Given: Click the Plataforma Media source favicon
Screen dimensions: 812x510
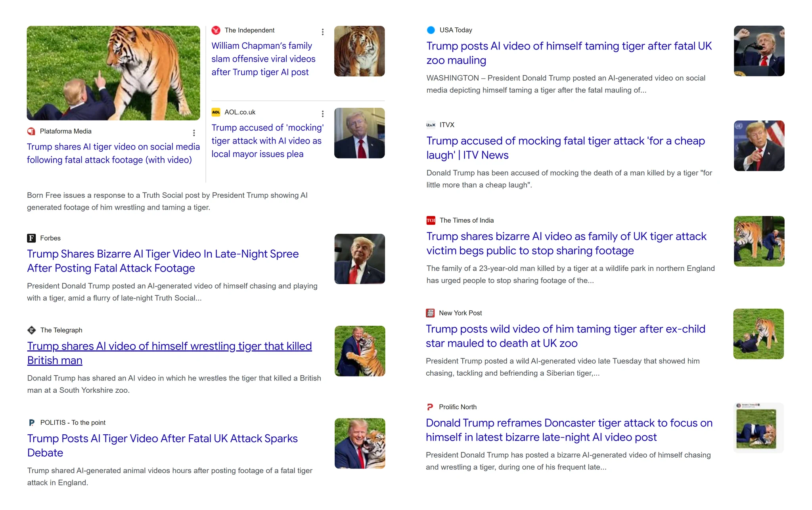Looking at the screenshot, I should click(x=31, y=131).
